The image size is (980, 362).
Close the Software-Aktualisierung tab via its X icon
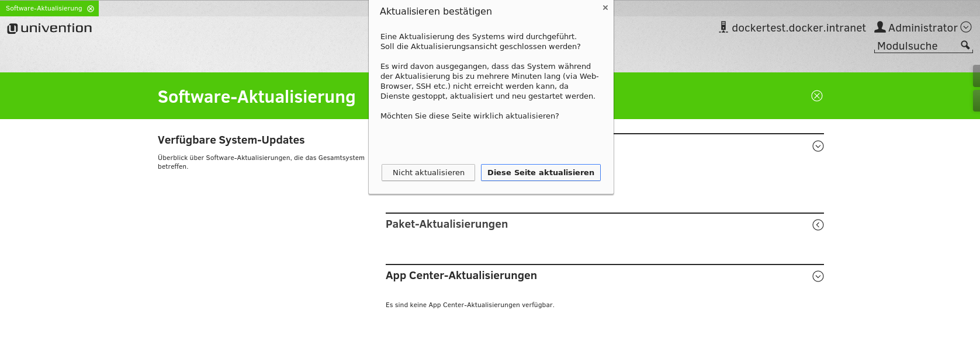coord(91,9)
